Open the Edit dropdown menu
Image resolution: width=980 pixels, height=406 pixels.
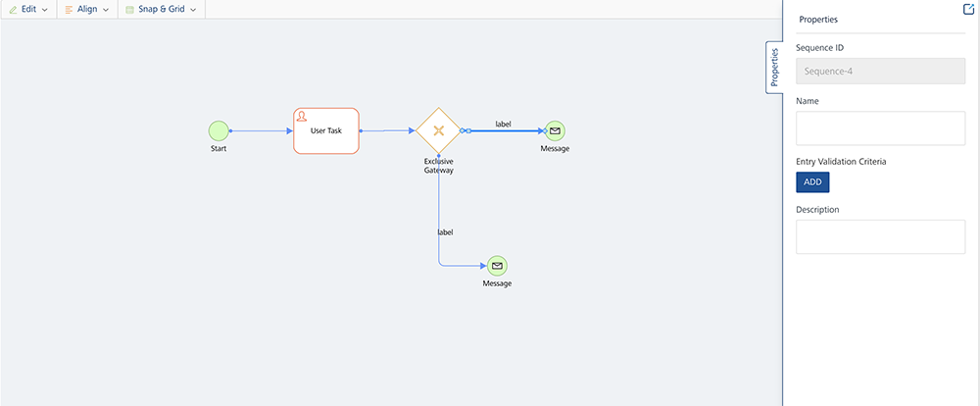pyautogui.click(x=45, y=10)
